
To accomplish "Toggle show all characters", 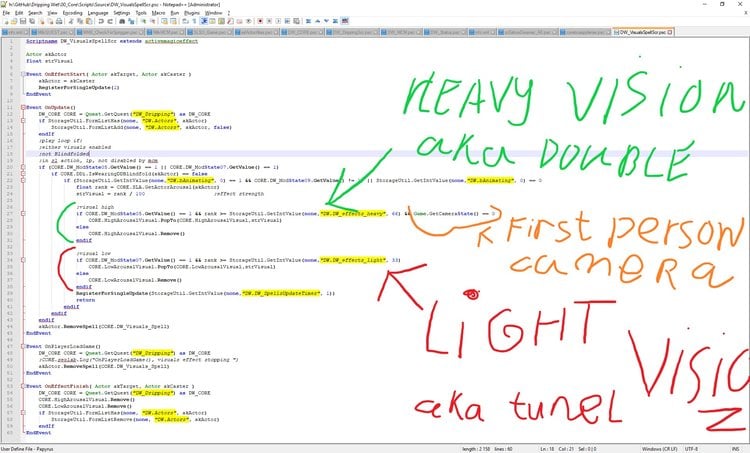I will 194,21.
